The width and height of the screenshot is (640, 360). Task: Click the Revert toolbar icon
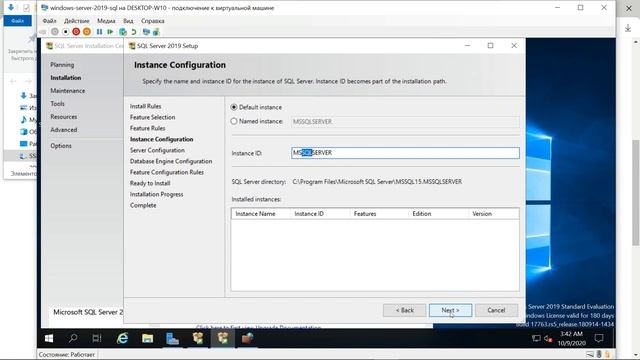point(133,32)
